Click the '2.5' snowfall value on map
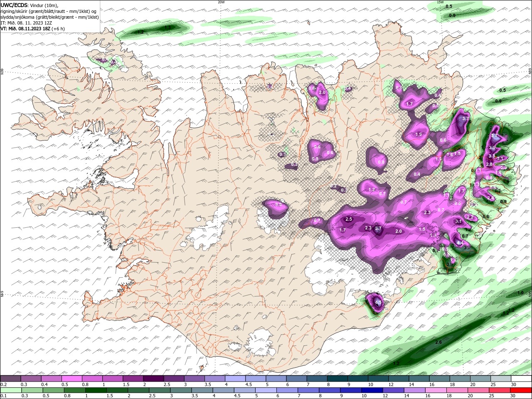The width and height of the screenshot is (532, 399). coord(349,219)
